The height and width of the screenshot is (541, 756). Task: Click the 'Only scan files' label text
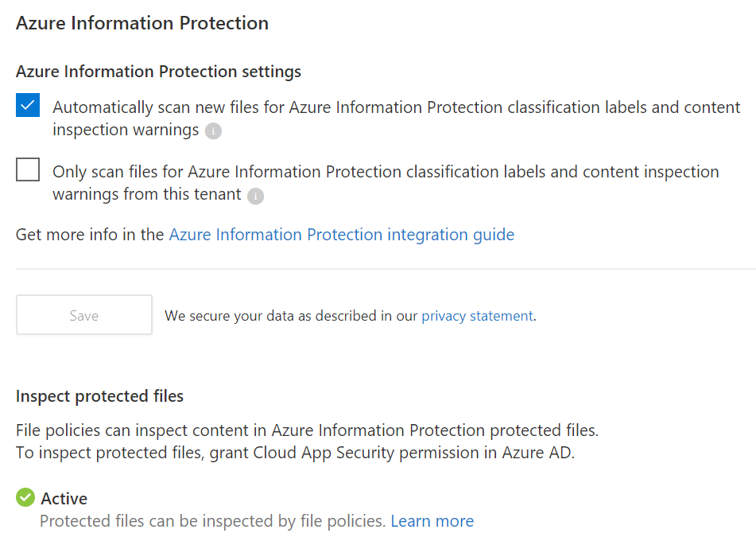click(386, 172)
